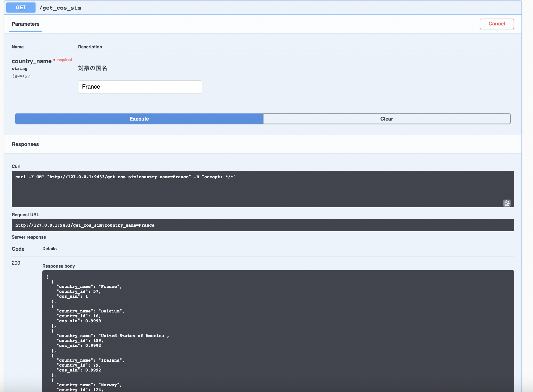Run the request with Execute
The height and width of the screenshot is (392, 533).
click(x=139, y=119)
